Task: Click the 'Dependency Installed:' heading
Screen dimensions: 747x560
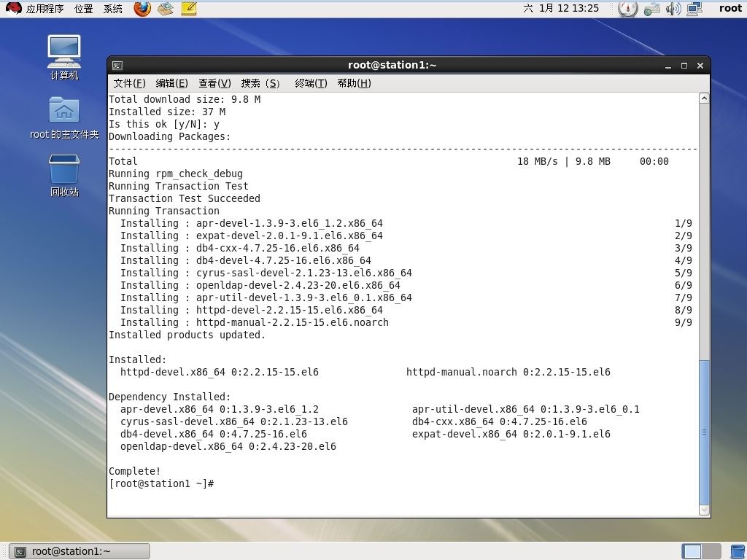Action: [x=169, y=397]
